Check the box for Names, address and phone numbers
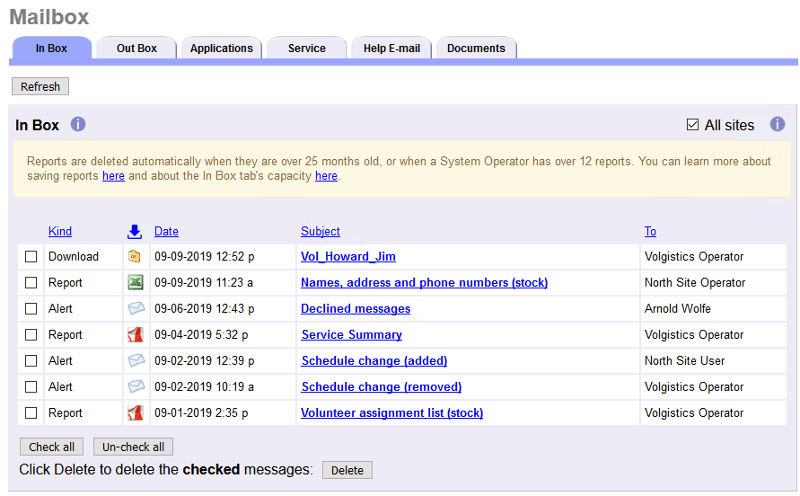800x496 pixels. click(31, 282)
